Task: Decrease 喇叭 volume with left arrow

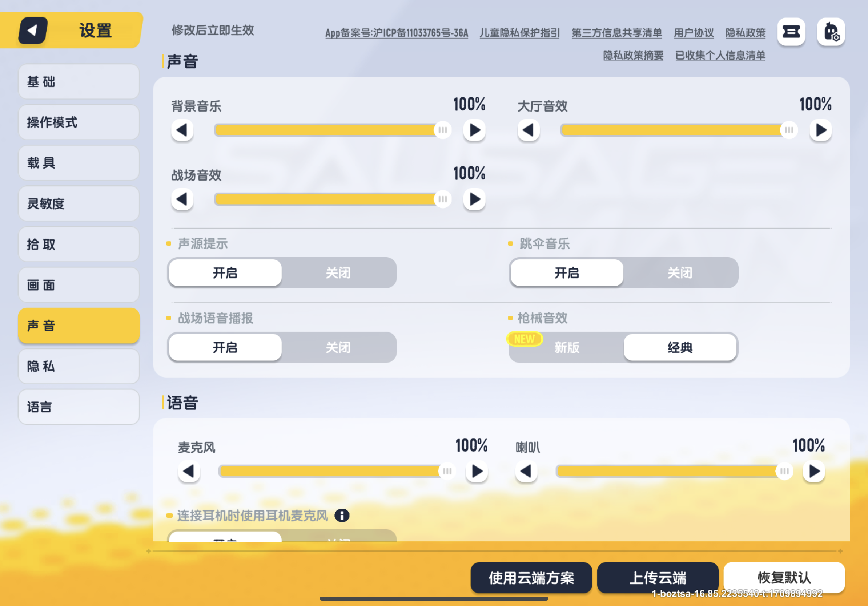Action: coord(526,471)
